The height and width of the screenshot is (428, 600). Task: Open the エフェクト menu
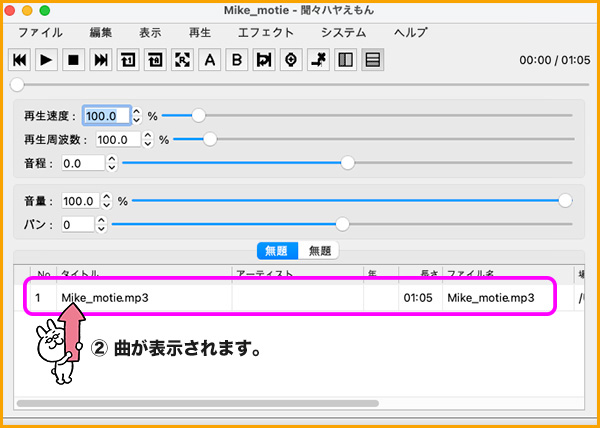click(266, 33)
